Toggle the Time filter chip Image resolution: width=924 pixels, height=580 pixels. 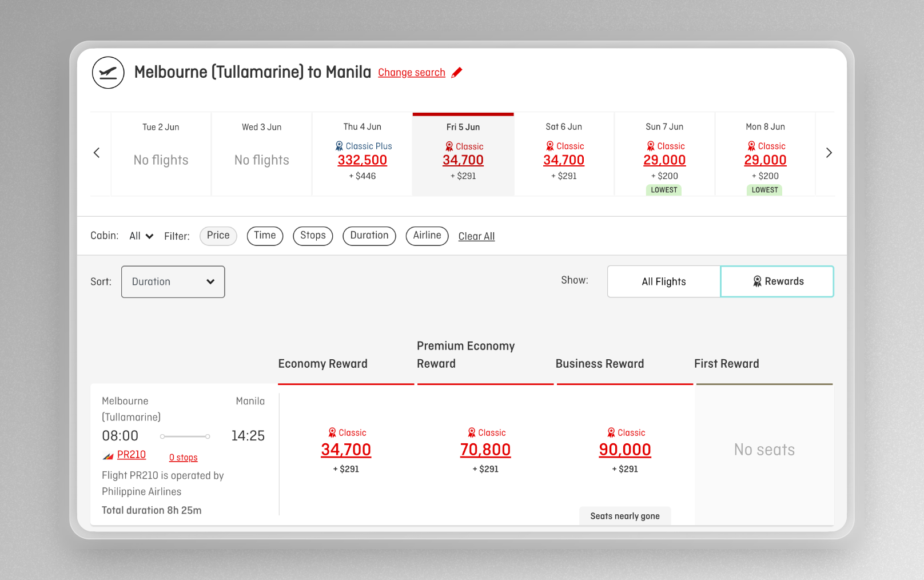tap(265, 236)
